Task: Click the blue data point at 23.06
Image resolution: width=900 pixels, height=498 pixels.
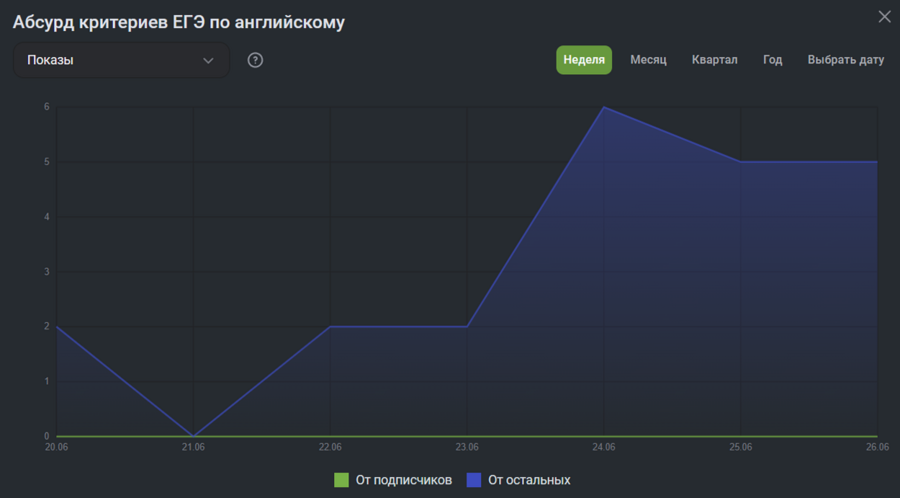Action: [467, 326]
